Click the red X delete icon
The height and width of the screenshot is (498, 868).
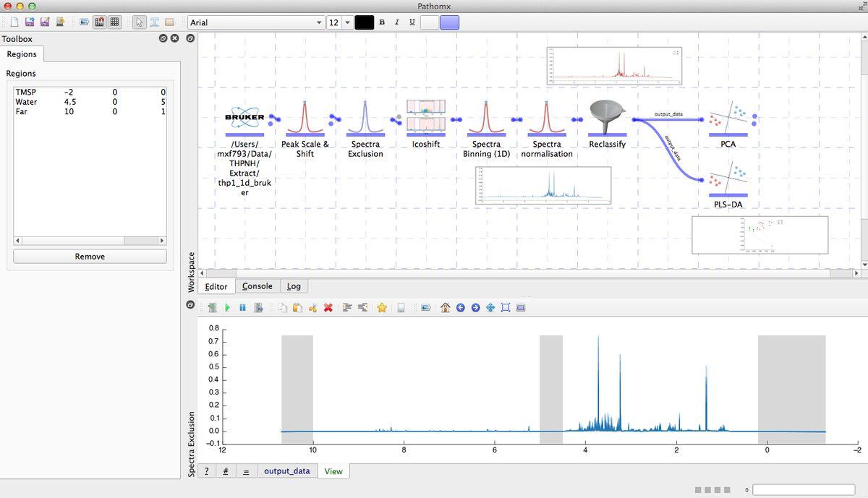point(328,308)
